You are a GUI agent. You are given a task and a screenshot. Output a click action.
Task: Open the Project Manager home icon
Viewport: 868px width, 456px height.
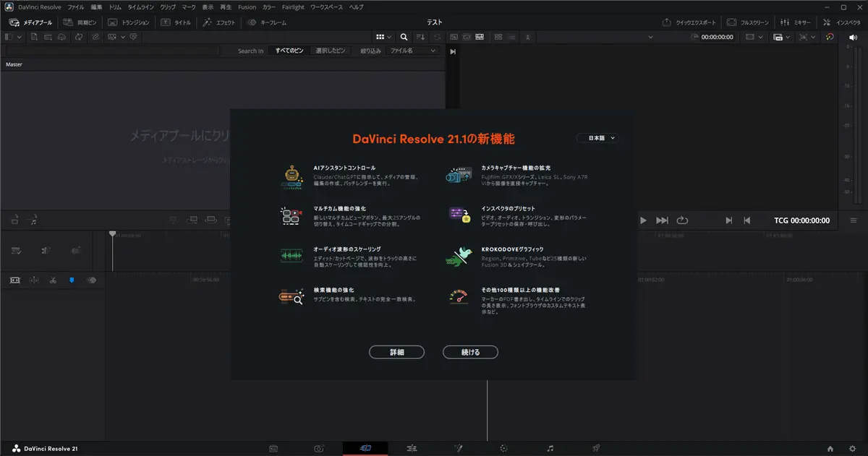[830, 449]
